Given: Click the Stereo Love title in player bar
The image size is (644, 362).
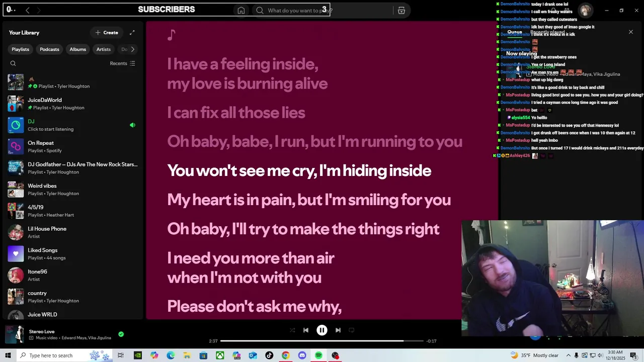Looking at the screenshot, I should [x=42, y=331].
